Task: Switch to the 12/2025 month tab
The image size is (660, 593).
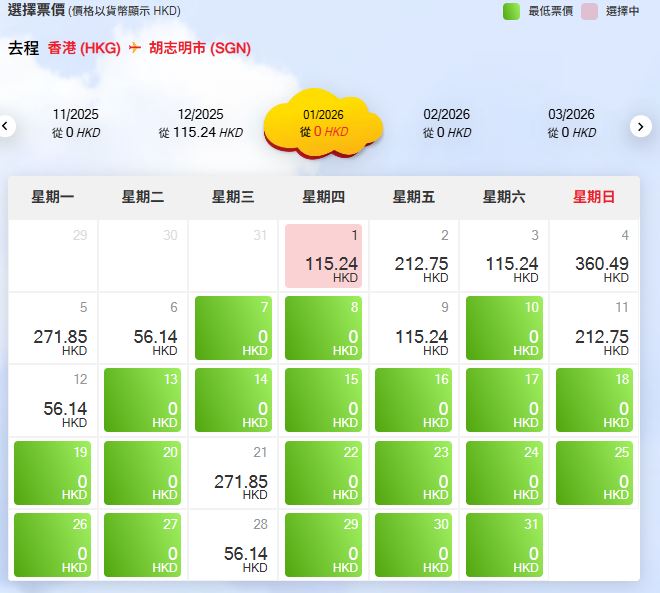Action: point(200,123)
